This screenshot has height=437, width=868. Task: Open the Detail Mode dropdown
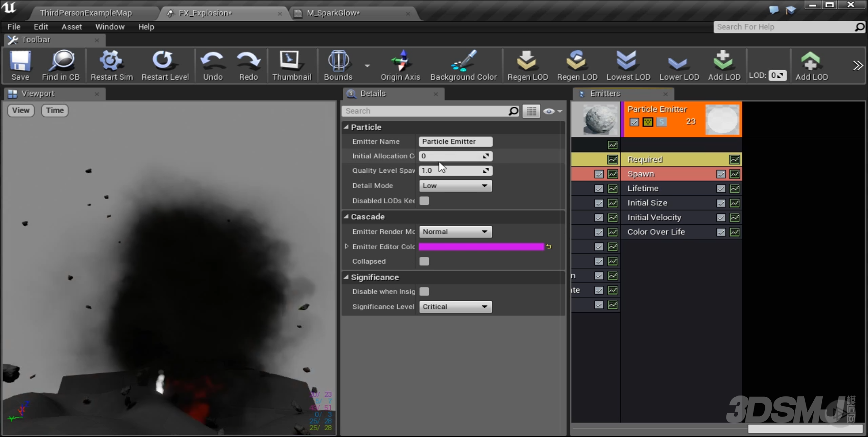tap(455, 185)
